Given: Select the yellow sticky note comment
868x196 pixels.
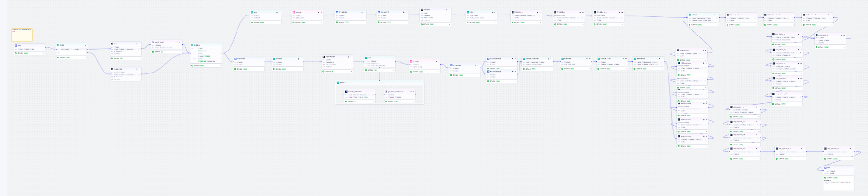Looking at the screenshot, I should [22, 34].
